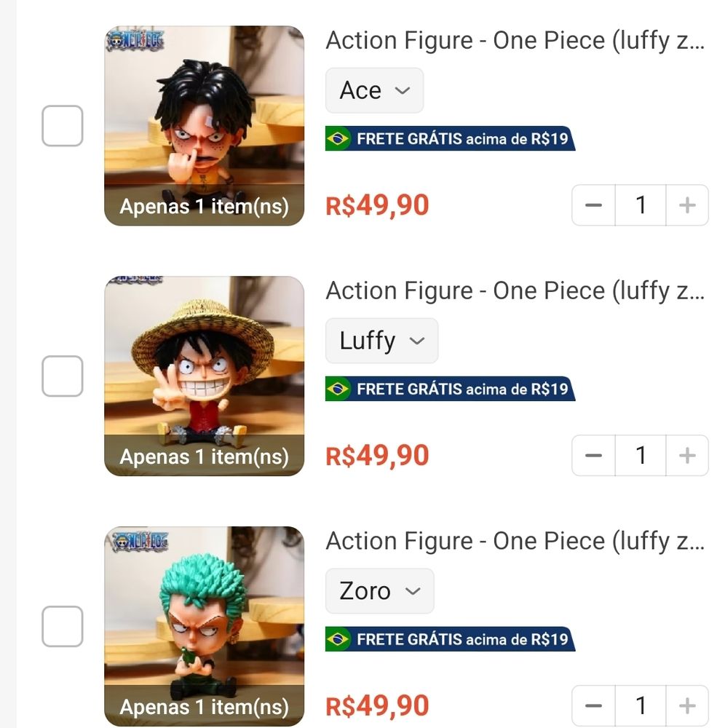The image size is (725, 728).
Task: Tick the Luffy item checkbox
Action: [x=62, y=376]
